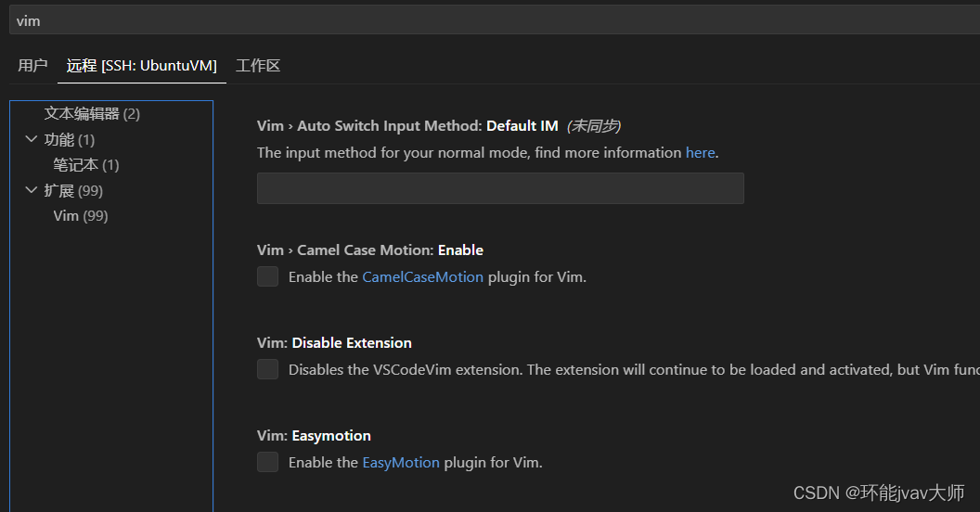
Task: Click the Default IM text input field
Action: [x=500, y=188]
